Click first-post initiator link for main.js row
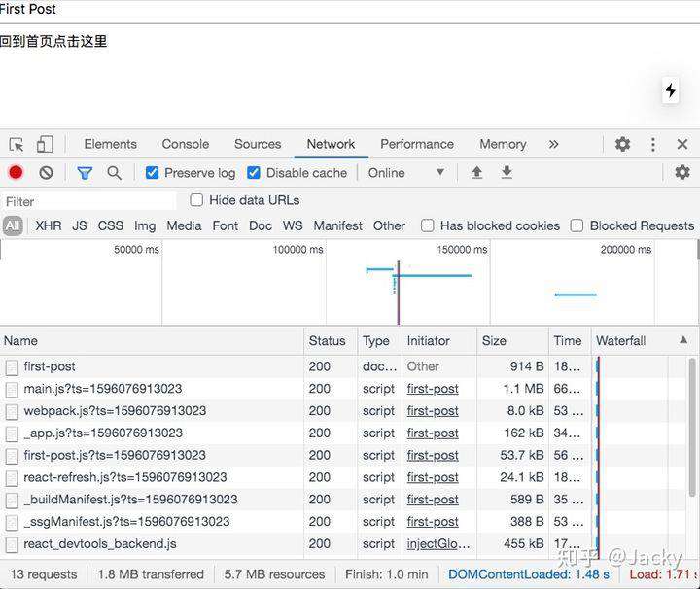This screenshot has height=589, width=700. point(433,389)
